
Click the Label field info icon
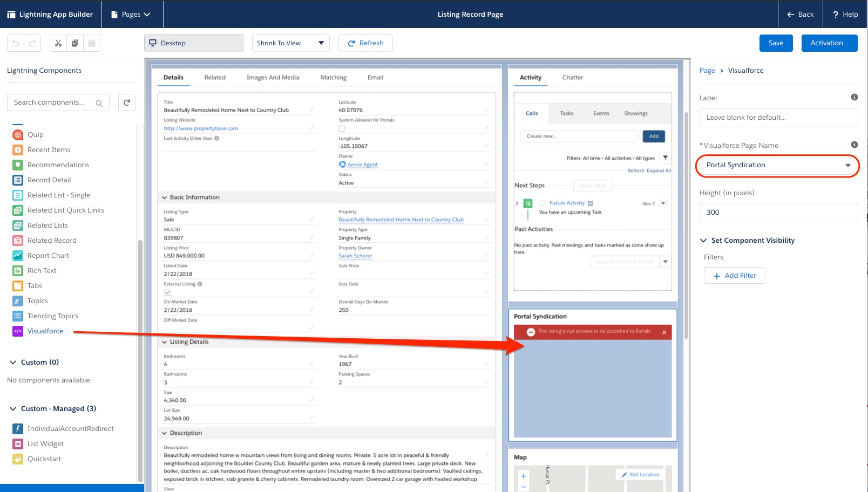tap(855, 97)
